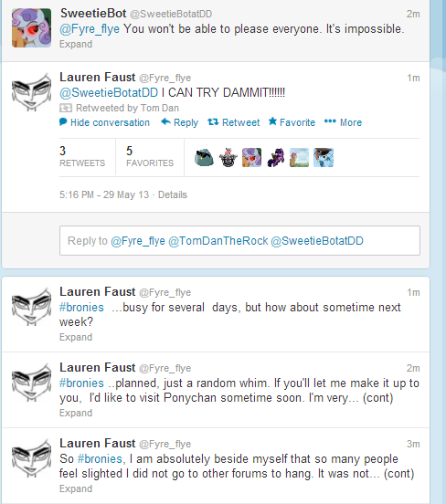Expand the 'absolutely beside myself' tweet
Screen dimensions: 446x504
click(x=76, y=488)
